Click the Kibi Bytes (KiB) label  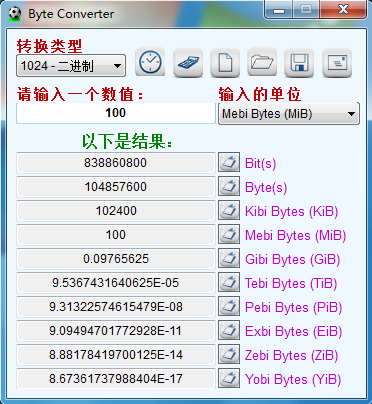coord(292,211)
